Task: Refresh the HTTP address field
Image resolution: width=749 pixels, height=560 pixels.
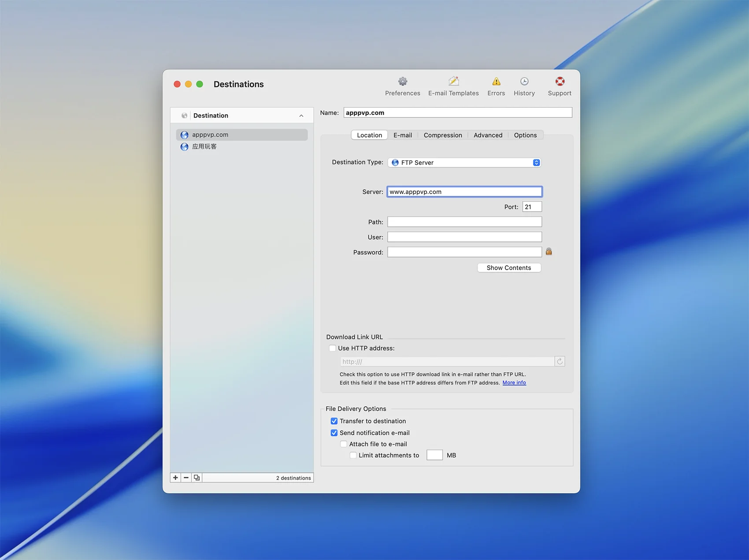Action: point(560,361)
